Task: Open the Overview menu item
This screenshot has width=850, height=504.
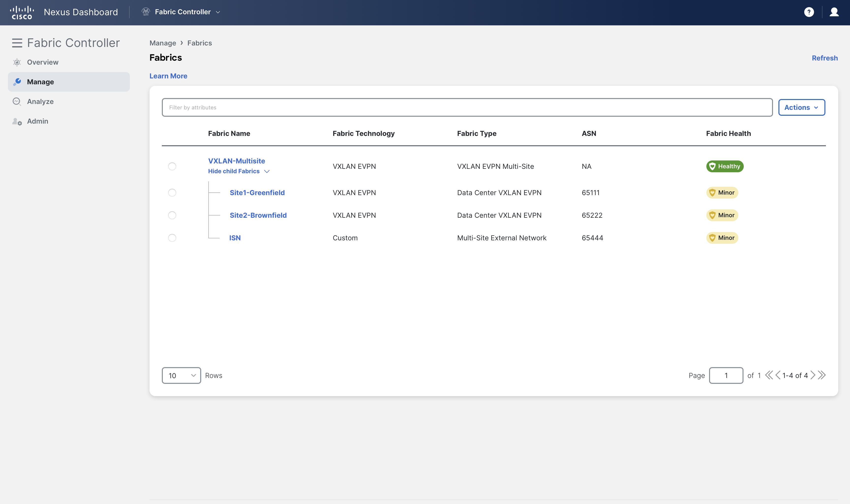Action: [43, 62]
